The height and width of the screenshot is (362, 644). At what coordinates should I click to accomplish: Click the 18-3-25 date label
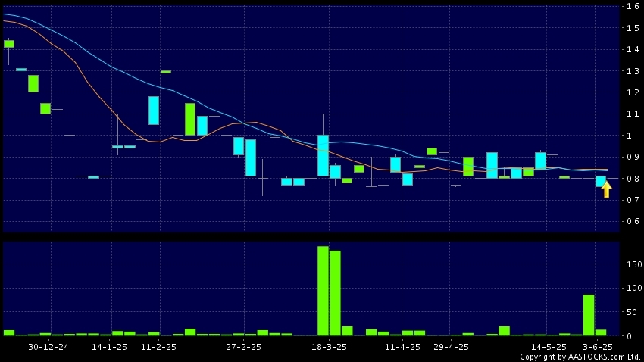click(329, 347)
